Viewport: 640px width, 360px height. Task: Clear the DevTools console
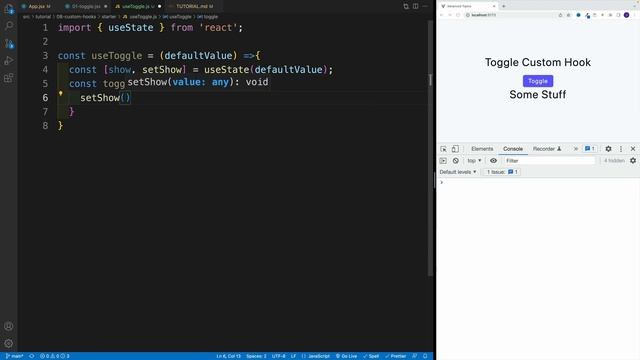456,161
